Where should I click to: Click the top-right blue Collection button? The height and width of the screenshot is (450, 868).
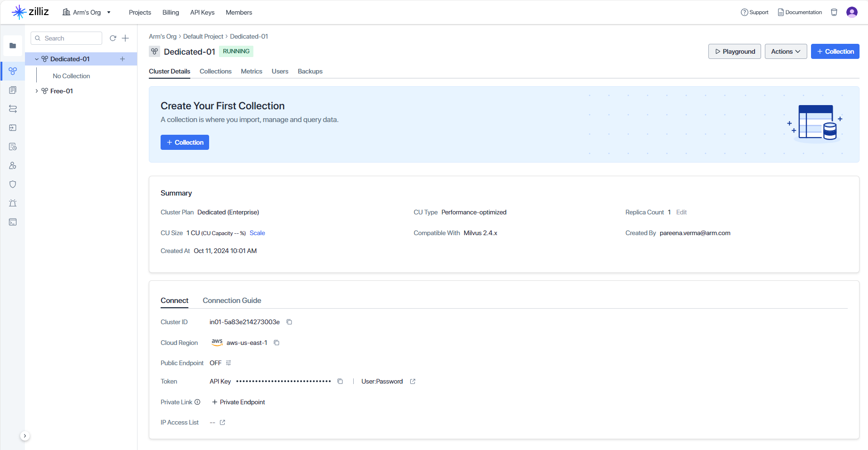pos(835,51)
